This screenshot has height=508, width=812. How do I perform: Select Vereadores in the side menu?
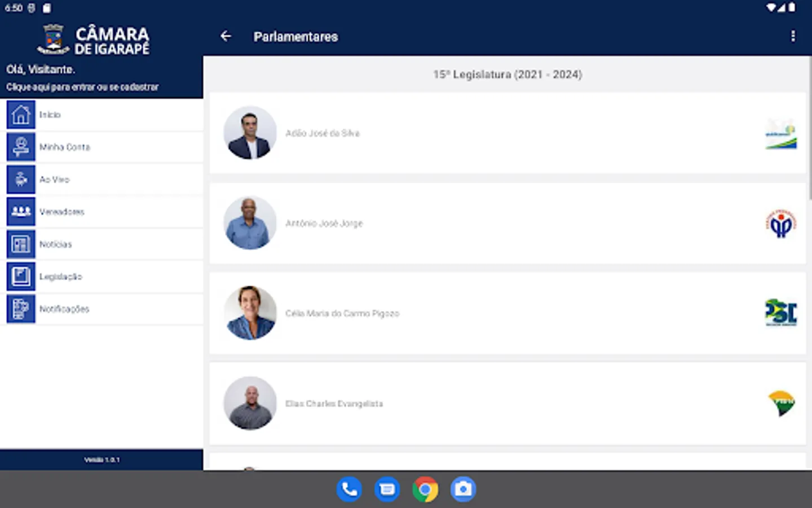pyautogui.click(x=101, y=212)
